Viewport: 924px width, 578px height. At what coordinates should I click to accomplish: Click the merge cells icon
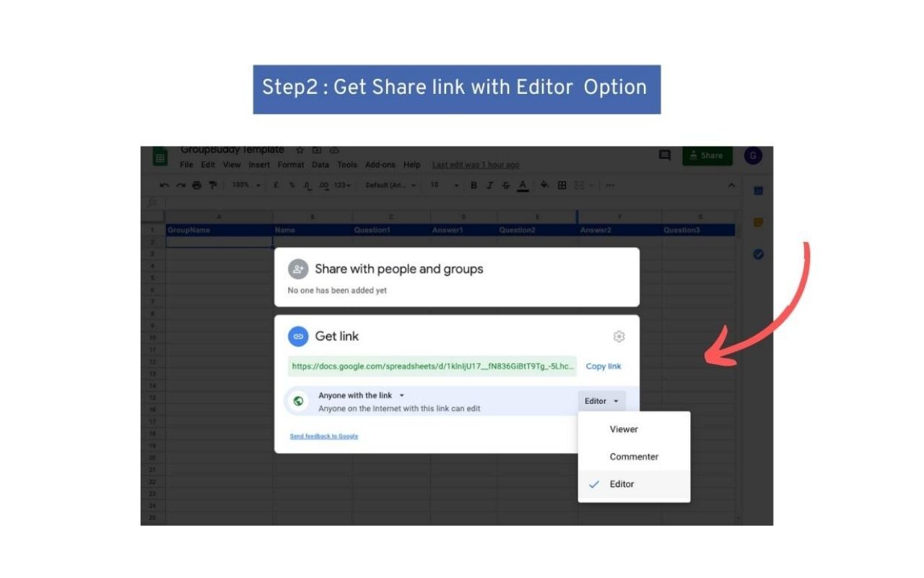pyautogui.click(x=579, y=185)
